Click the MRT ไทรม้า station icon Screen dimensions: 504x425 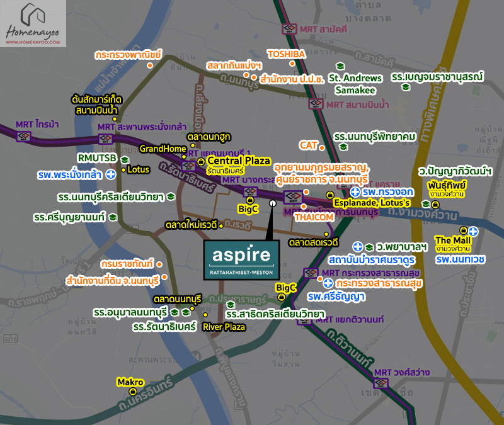click(23, 137)
